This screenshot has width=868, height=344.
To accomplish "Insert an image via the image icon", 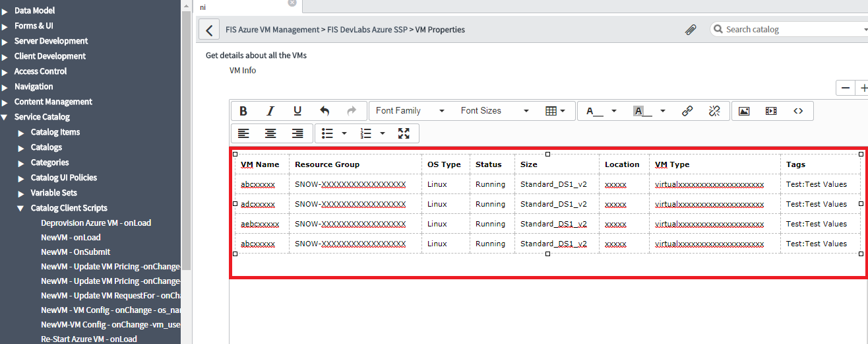I will point(744,111).
